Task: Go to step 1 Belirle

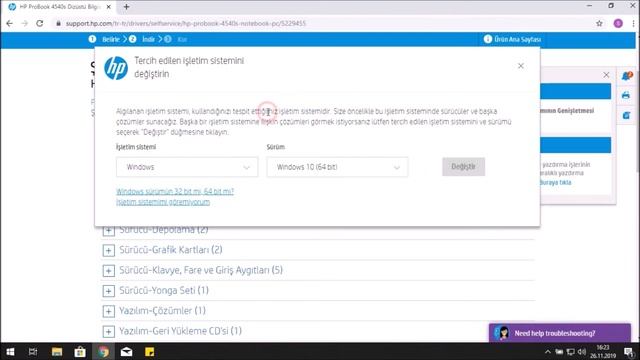Action: click(104, 39)
